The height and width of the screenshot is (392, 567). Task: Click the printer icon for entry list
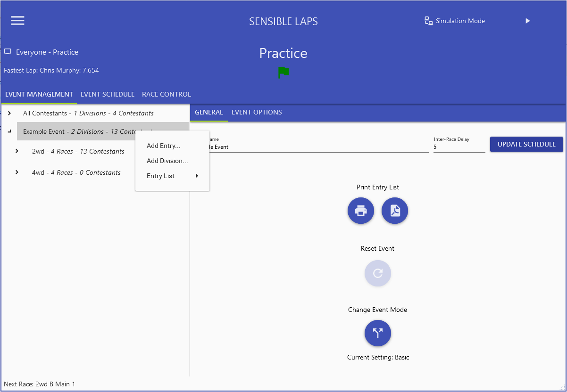[x=361, y=211]
